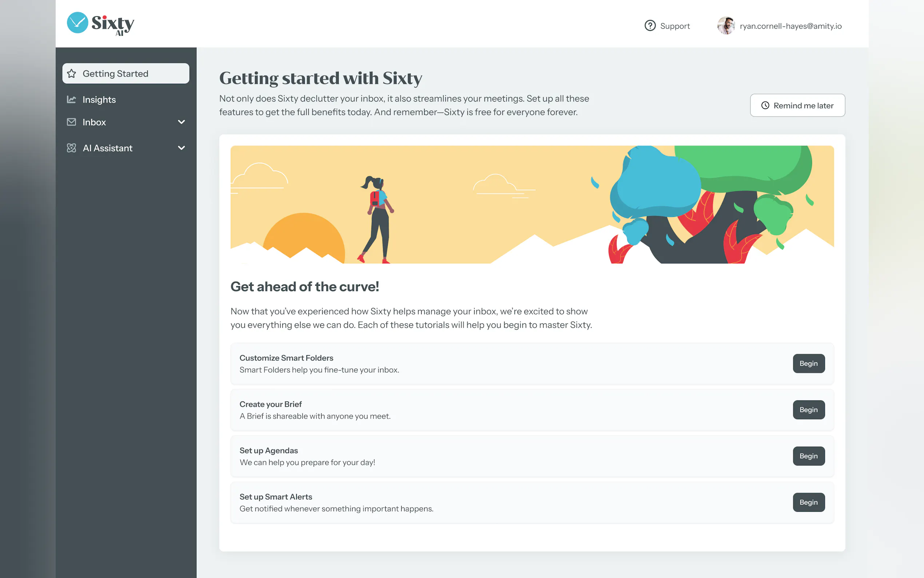Expand the Inbox submenu chevron
Viewport: 924px width, 578px height.
click(x=182, y=122)
